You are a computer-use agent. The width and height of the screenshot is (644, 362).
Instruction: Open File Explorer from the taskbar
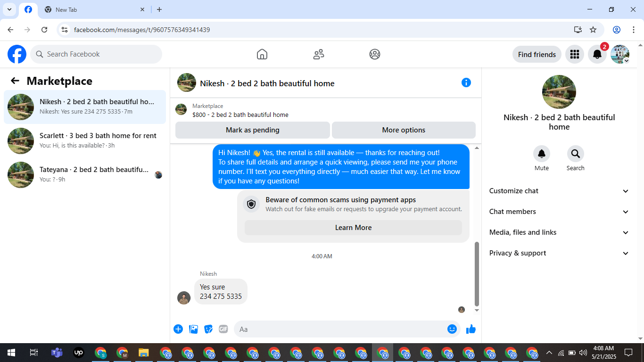coord(144,353)
